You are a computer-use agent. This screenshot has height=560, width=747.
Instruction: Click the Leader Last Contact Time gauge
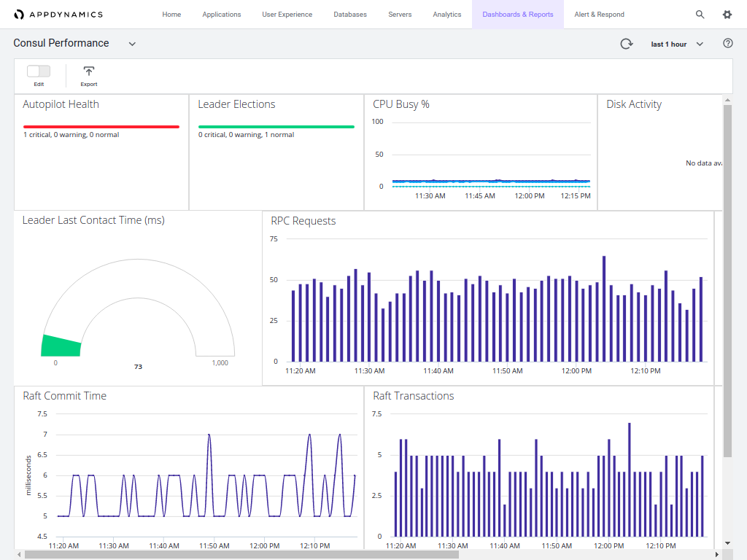click(x=137, y=306)
